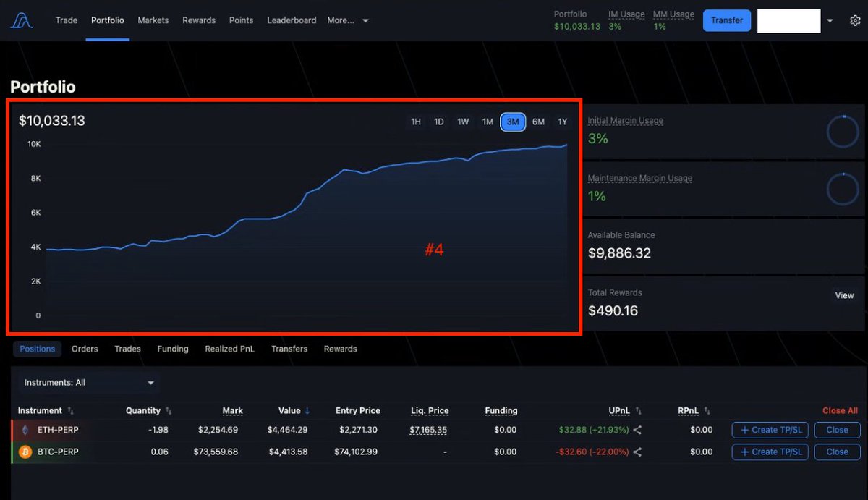Viewport: 868px width, 500px height.
Task: Click View next to Total Rewards
Action: (845, 295)
